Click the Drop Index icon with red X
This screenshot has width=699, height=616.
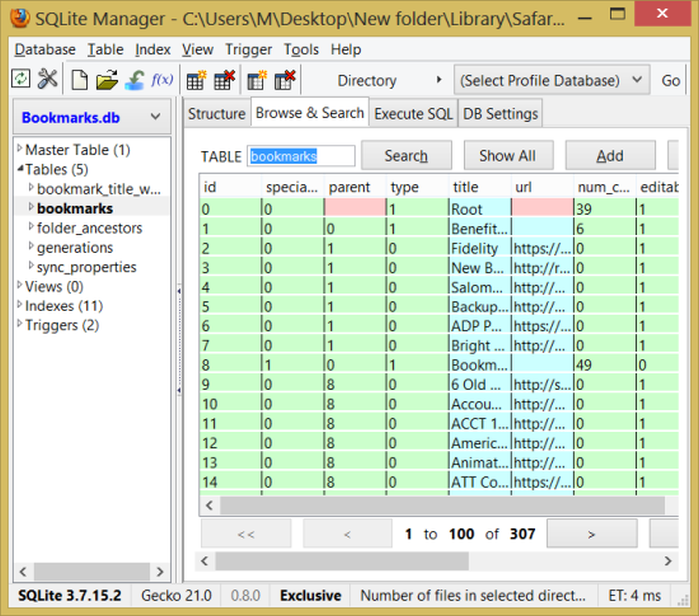coord(285,80)
